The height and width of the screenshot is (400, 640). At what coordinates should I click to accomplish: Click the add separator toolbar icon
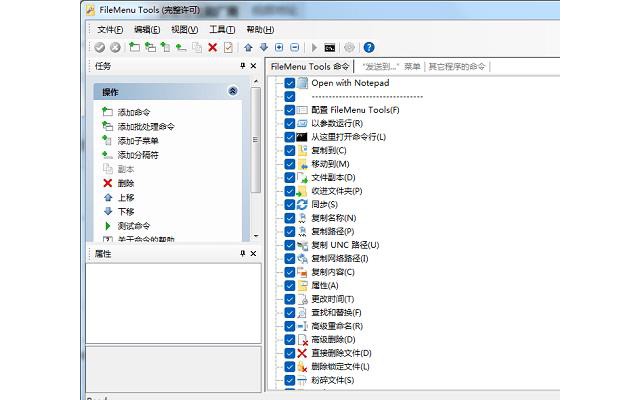[181, 47]
